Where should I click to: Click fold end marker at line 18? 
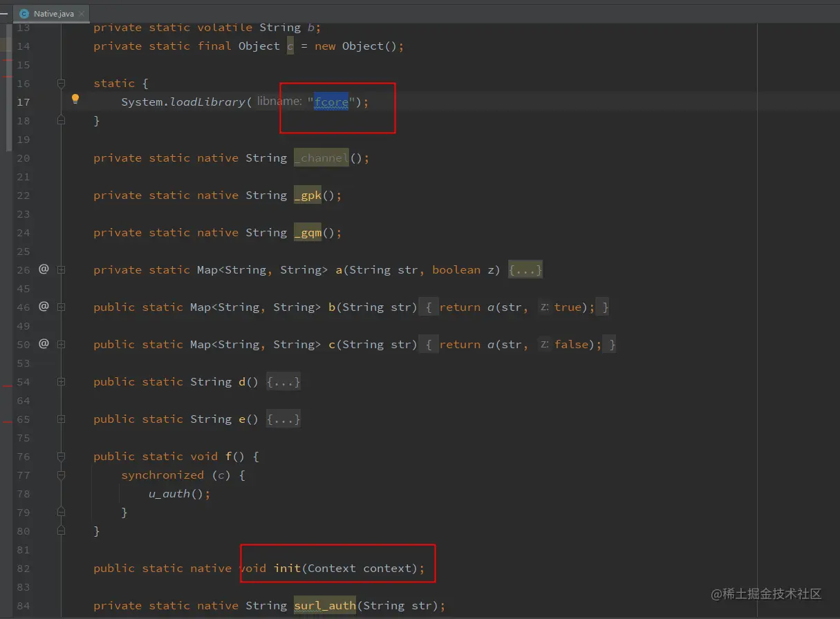(61, 120)
